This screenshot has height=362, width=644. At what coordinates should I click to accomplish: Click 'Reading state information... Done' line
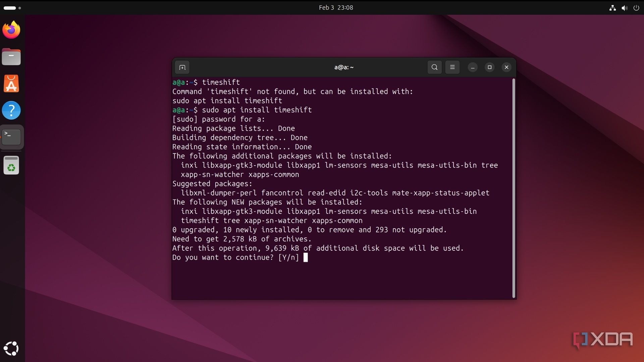coord(242,147)
